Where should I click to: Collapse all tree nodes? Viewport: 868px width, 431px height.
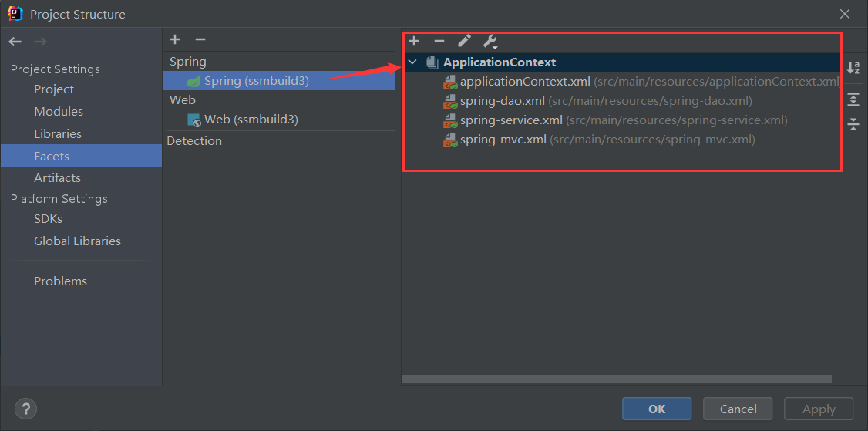click(853, 123)
